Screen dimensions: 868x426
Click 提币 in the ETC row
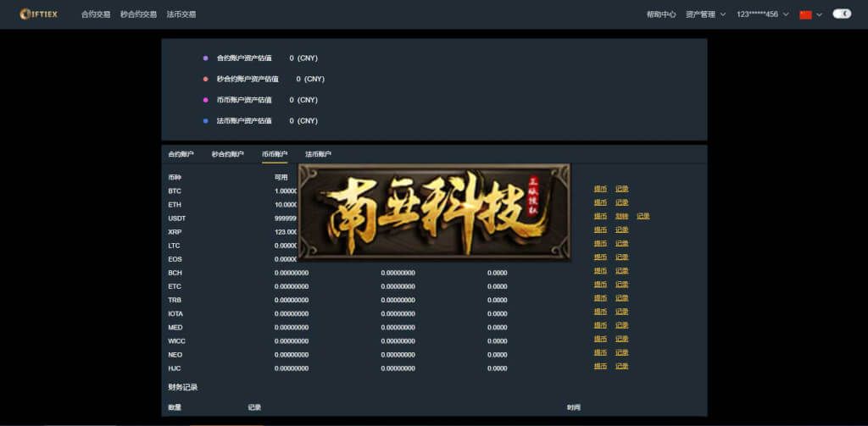point(600,285)
